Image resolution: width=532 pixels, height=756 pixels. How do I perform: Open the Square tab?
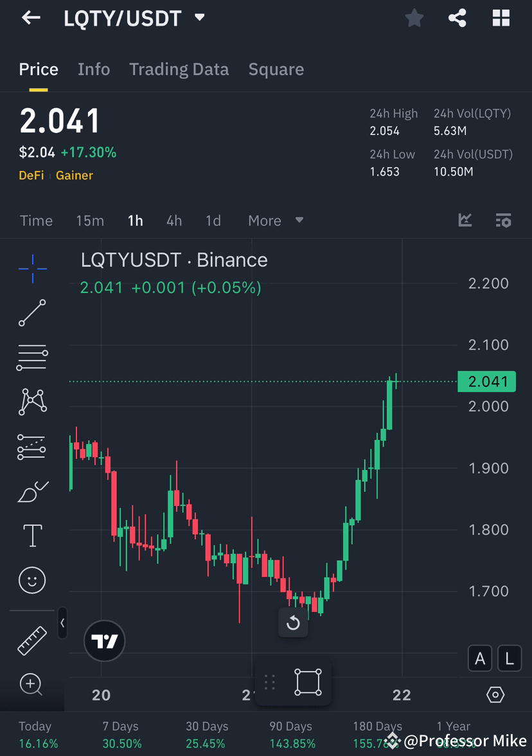[276, 69]
